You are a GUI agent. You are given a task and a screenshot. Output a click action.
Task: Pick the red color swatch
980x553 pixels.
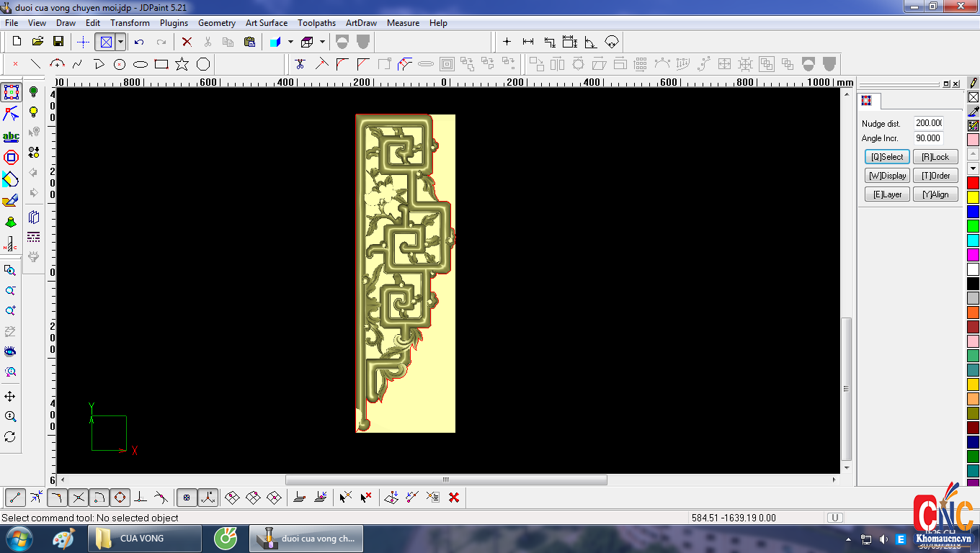coord(973,183)
